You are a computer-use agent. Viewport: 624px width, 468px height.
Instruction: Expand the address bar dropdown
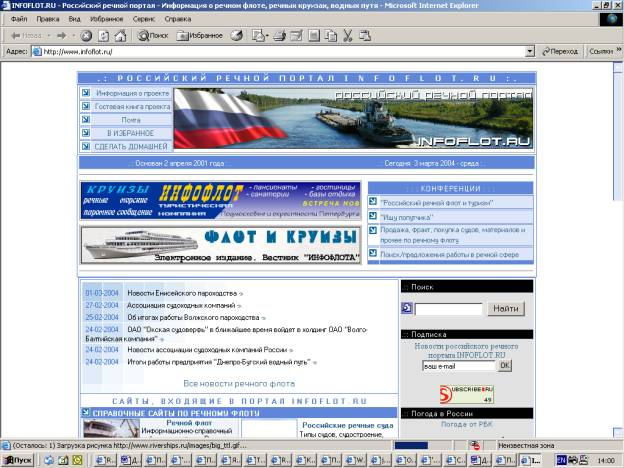click(530, 51)
